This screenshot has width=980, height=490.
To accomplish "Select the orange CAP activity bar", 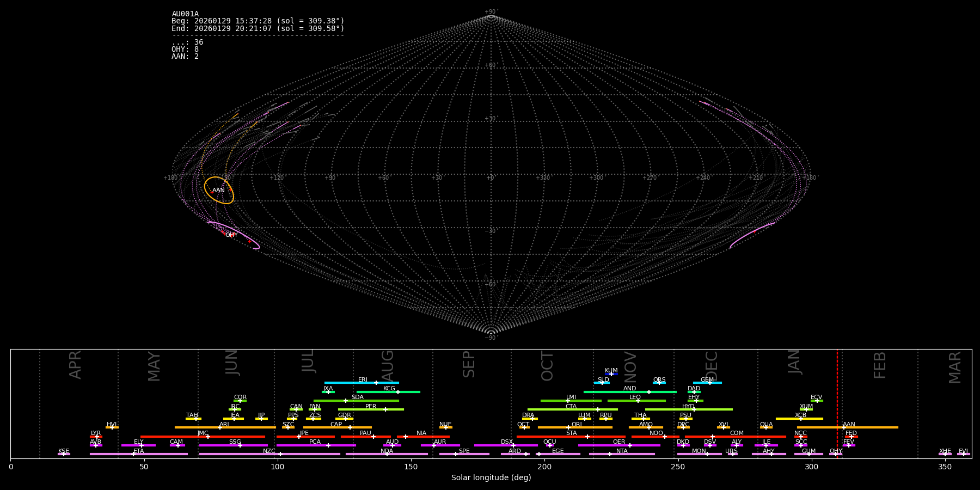I will click(x=338, y=427).
